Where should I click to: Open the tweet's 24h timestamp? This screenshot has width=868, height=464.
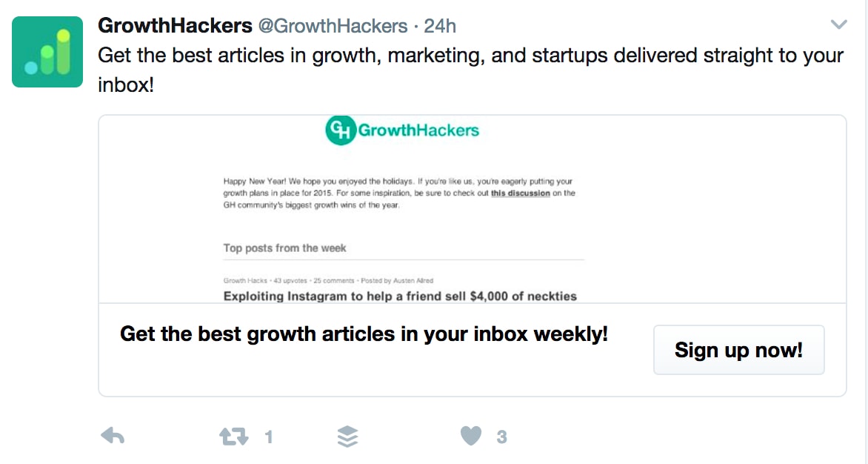440,27
